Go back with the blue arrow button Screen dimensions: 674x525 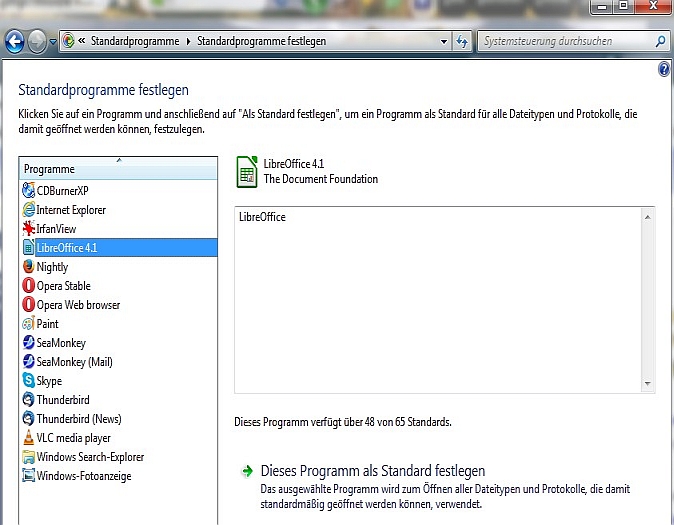tap(14, 42)
